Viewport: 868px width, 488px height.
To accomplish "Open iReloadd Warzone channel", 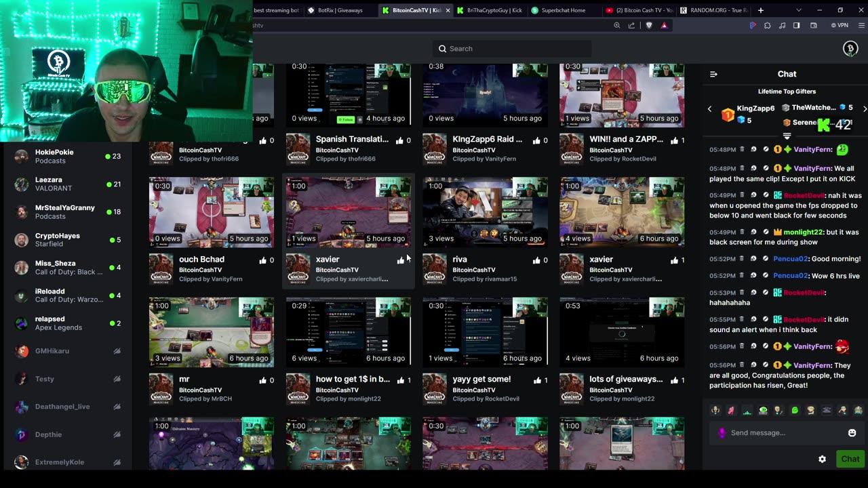I will coord(68,296).
